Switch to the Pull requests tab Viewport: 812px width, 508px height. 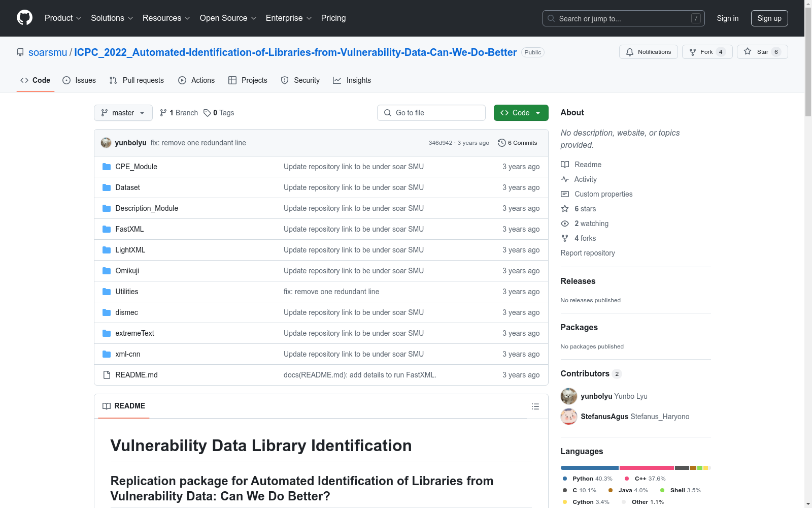[137, 80]
